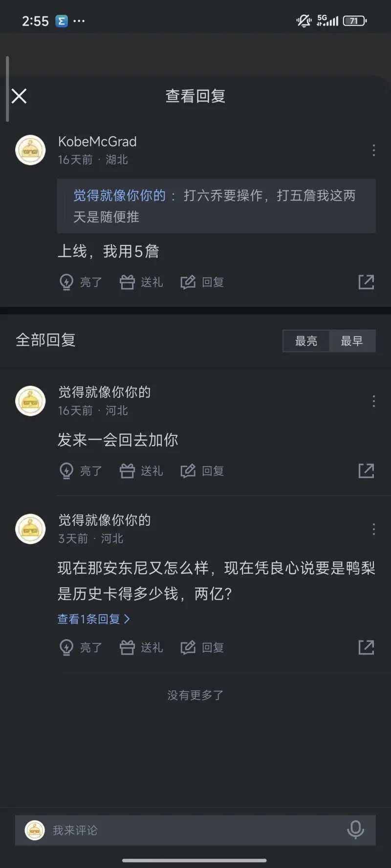Tap reply icon under the 安东尼 comment

pyautogui.click(x=188, y=647)
